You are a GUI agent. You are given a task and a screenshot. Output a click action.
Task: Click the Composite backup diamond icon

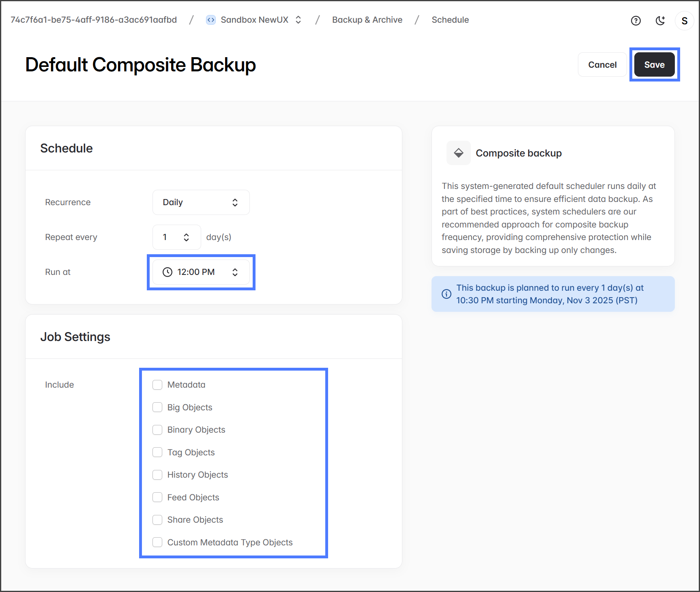point(458,153)
